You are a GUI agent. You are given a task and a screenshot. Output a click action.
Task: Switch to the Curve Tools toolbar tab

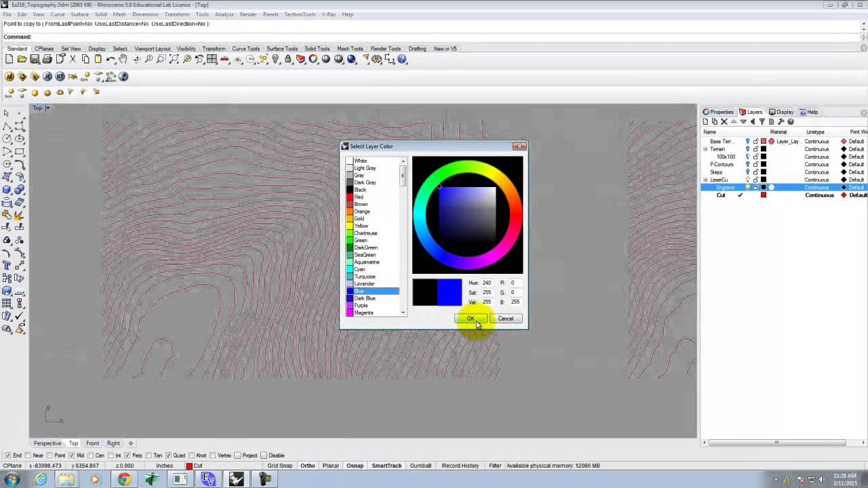click(x=245, y=49)
